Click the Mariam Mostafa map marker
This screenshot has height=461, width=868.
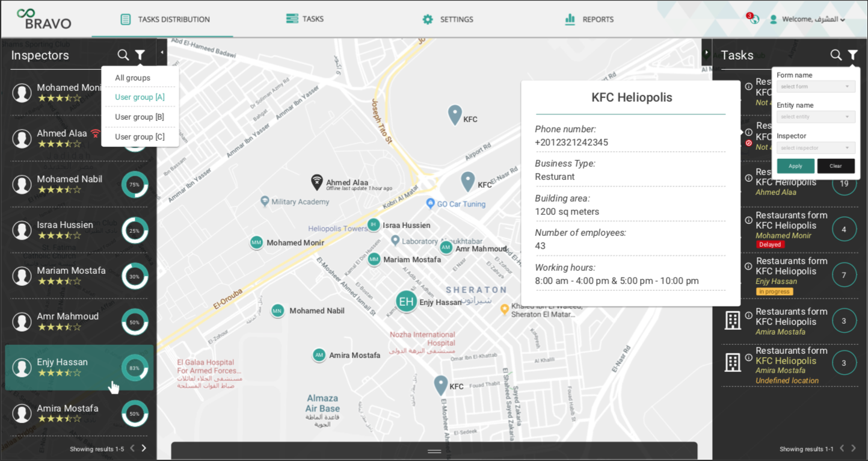tap(374, 259)
